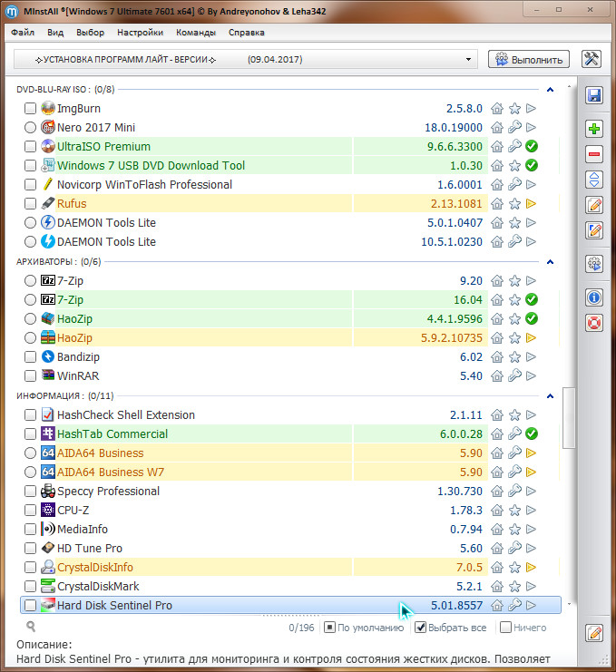Collapse the DVD-BLU-RAY ISO group
Screen dimensions: 616x672
click(x=551, y=90)
